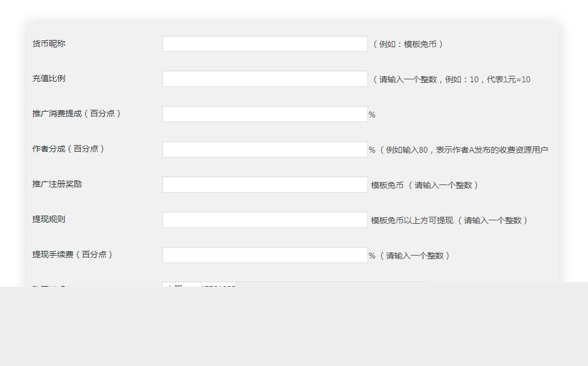
Task: Focus the 提现规则 input box
Action: click(264, 219)
